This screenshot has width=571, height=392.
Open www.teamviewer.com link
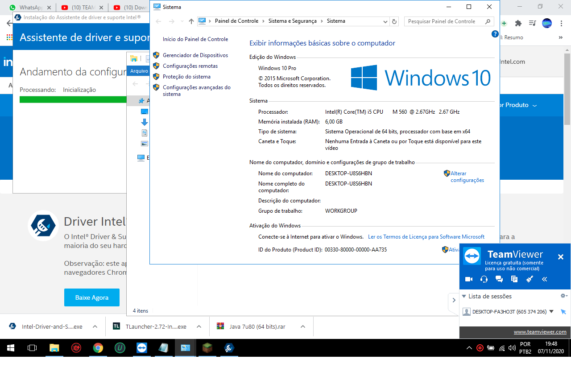click(540, 332)
